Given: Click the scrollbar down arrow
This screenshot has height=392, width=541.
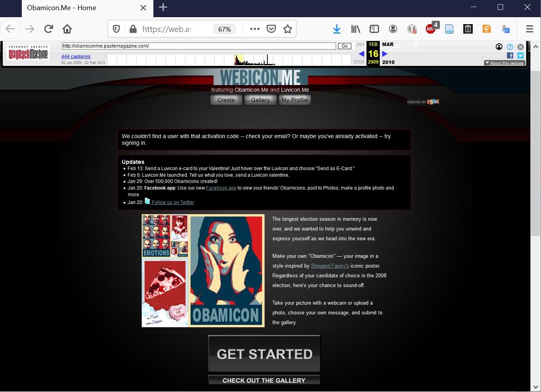Looking at the screenshot, I should click(536, 387).
